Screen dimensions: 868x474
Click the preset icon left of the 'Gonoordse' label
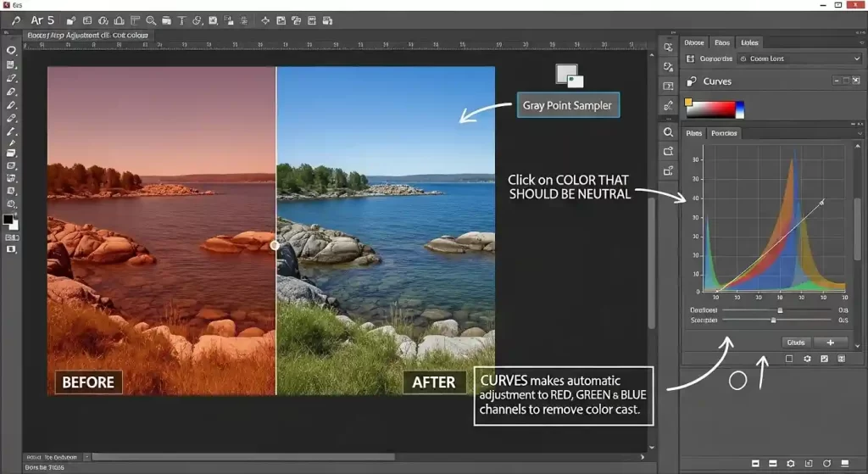(x=690, y=59)
